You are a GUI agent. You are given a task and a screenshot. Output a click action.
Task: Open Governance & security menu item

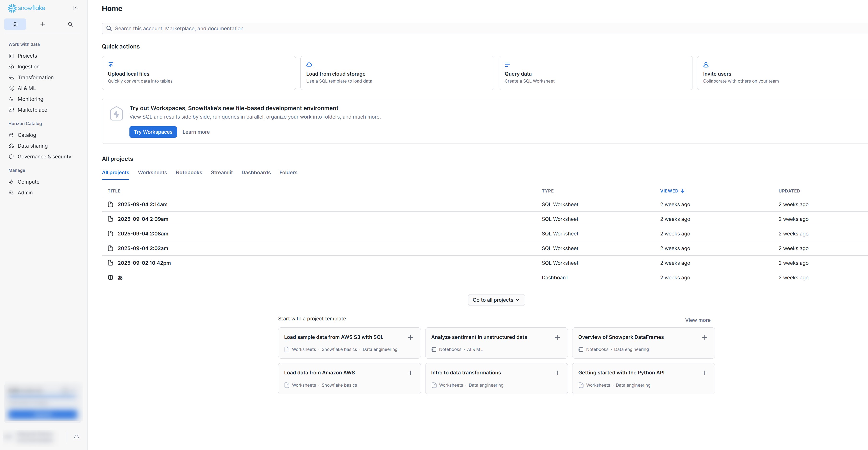(x=45, y=156)
